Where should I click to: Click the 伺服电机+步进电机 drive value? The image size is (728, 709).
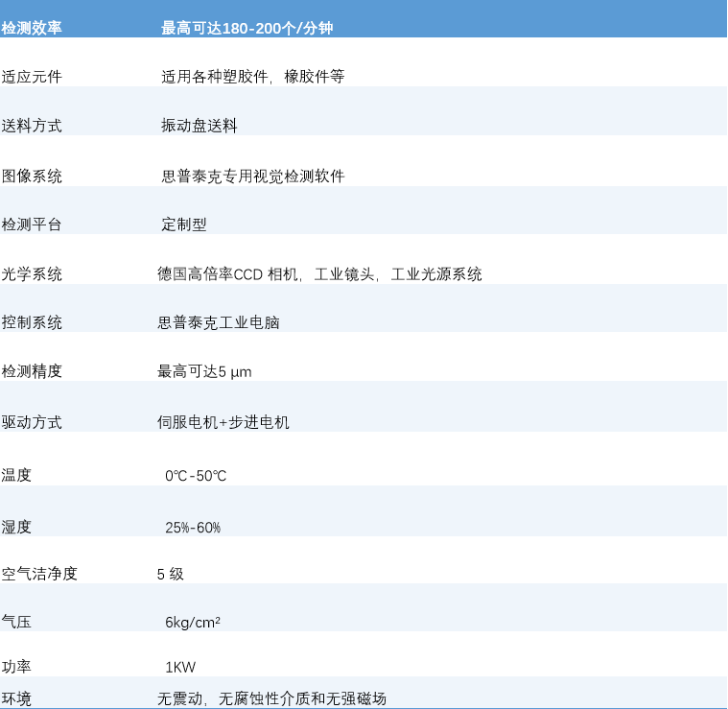tap(223, 422)
